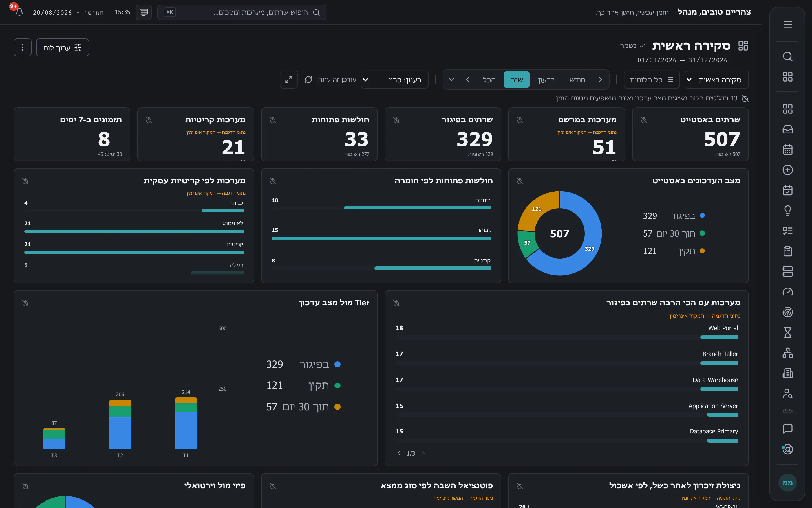Select the רבעון period tab
Image resolution: width=812 pixels, height=508 pixels.
pyautogui.click(x=546, y=80)
